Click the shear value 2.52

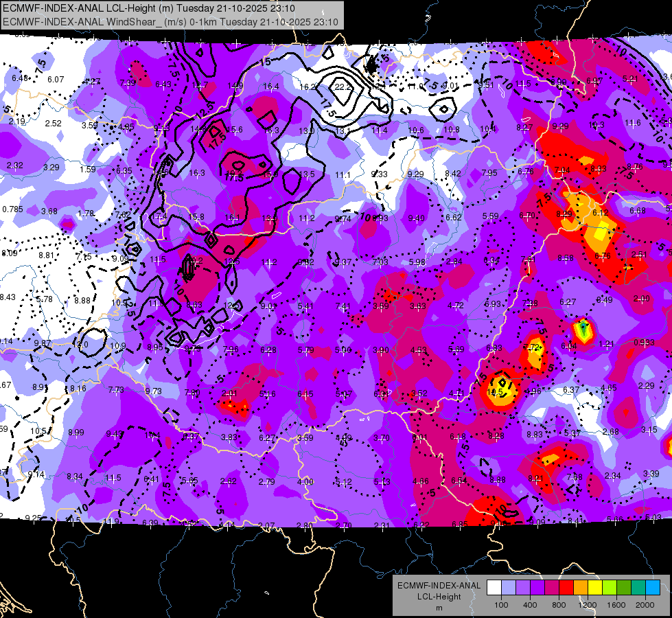(53, 124)
